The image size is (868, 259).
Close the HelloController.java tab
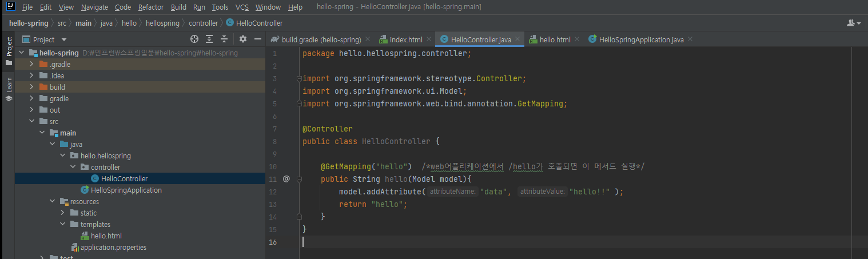[517, 39]
